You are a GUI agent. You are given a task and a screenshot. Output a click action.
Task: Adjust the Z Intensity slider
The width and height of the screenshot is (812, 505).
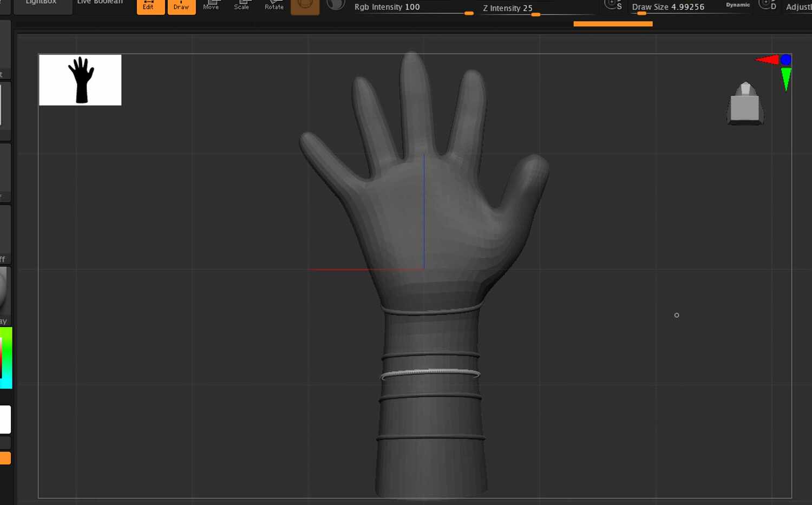tap(535, 16)
